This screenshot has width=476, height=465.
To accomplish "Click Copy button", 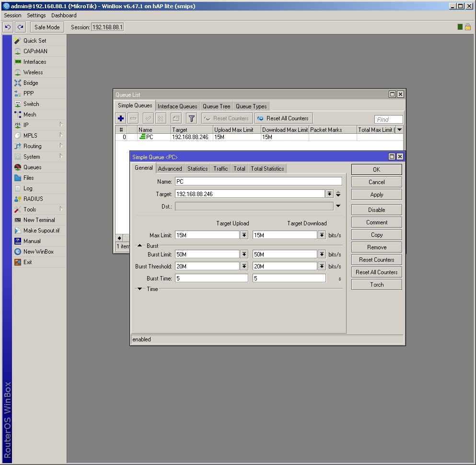I will point(377,235).
